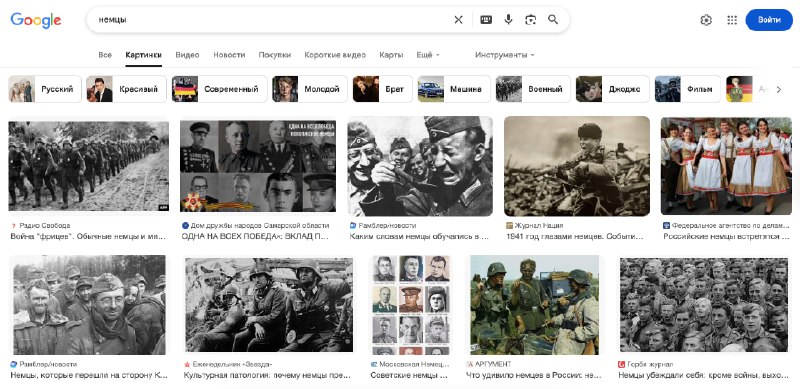
Task: Open the Новости tab
Action: 229,55
